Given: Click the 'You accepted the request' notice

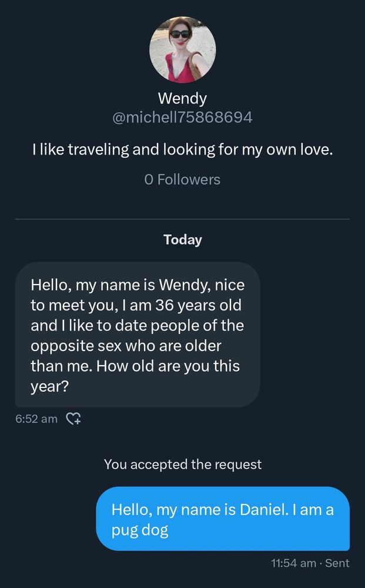Looking at the screenshot, I should pos(183,464).
